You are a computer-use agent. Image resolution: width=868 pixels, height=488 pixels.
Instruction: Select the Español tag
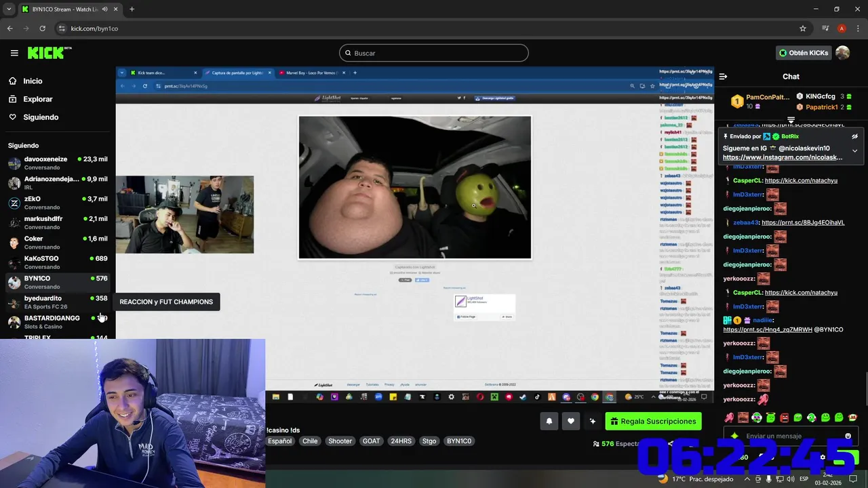[279, 441]
